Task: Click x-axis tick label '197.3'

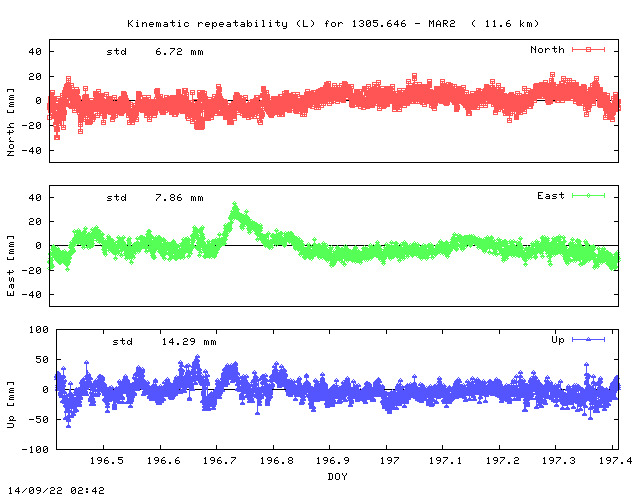Action: tap(558, 460)
